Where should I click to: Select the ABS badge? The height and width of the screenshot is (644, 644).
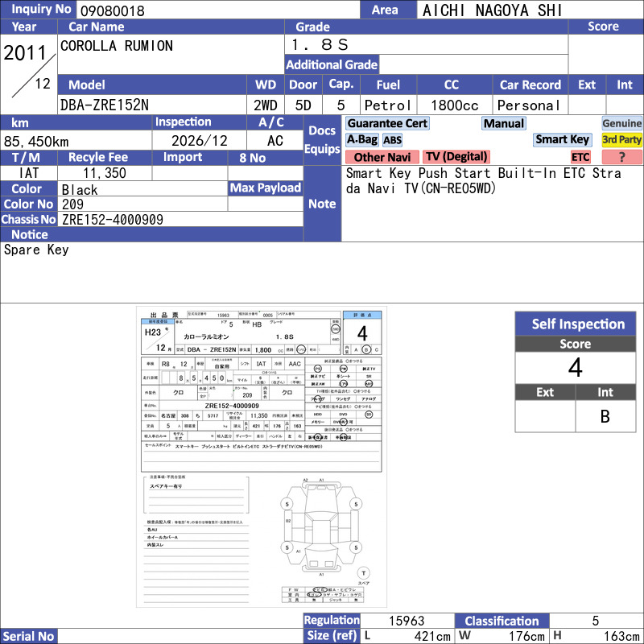[x=392, y=140]
